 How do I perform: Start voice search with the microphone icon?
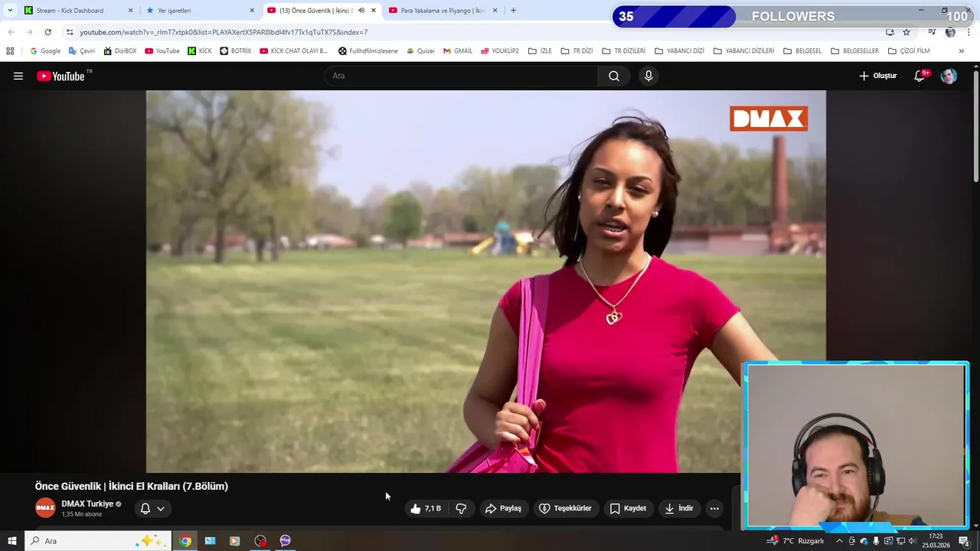(x=648, y=76)
